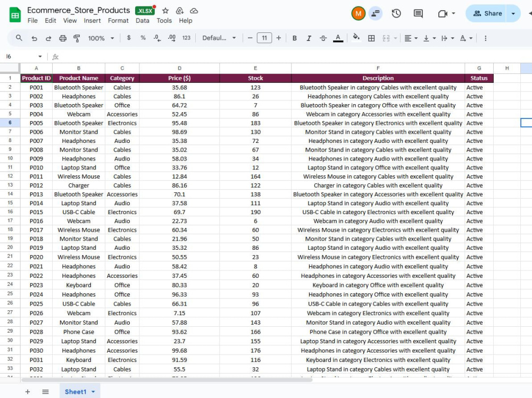Open more number formats 123
Viewport: 532px width, 398px height.
[x=186, y=38]
